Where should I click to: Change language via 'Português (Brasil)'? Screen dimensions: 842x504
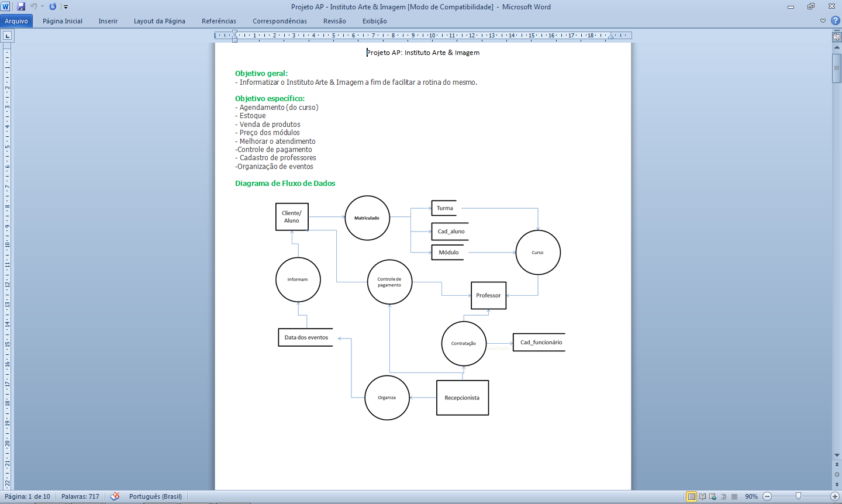pos(156,496)
